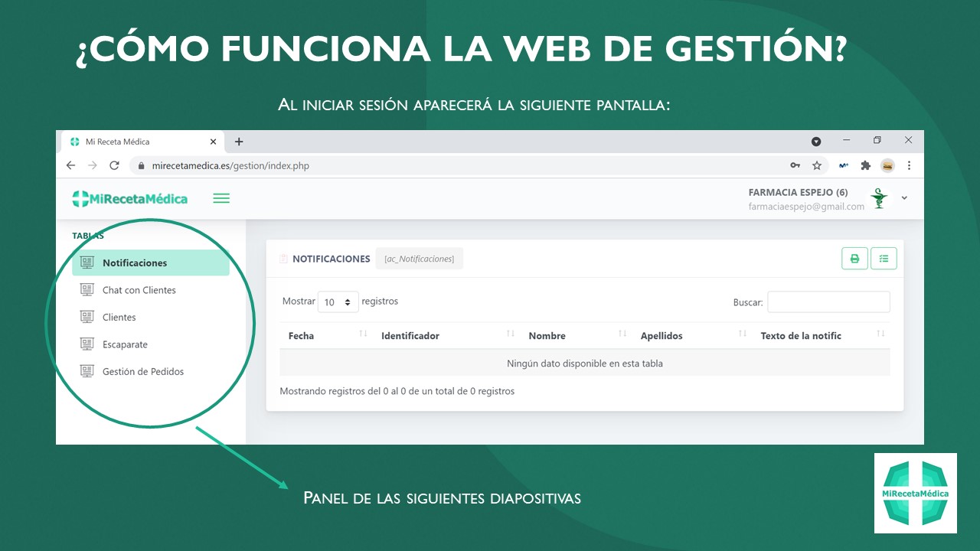Click the browser back arrow
980x551 pixels.
point(70,165)
